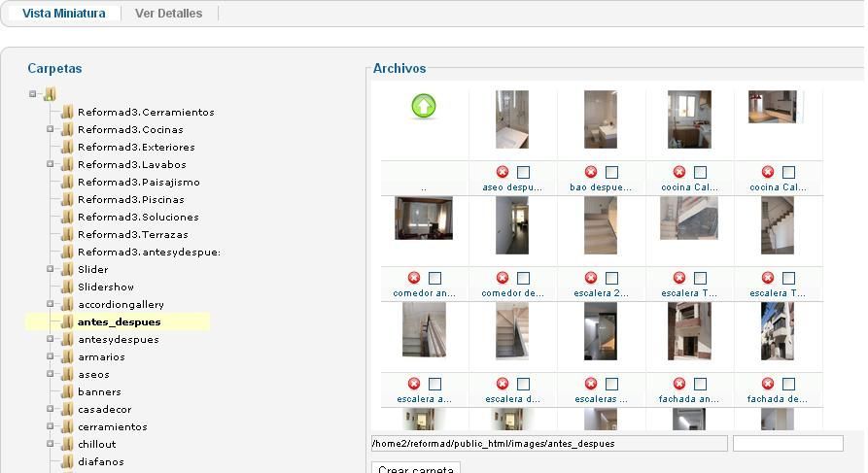Open the 'escaleras ...' thumbnail image

click(601, 331)
